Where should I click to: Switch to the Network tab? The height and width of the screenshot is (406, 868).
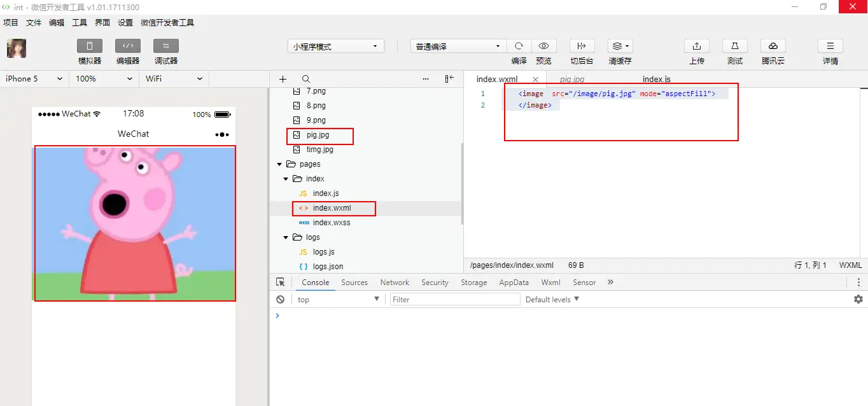(395, 283)
